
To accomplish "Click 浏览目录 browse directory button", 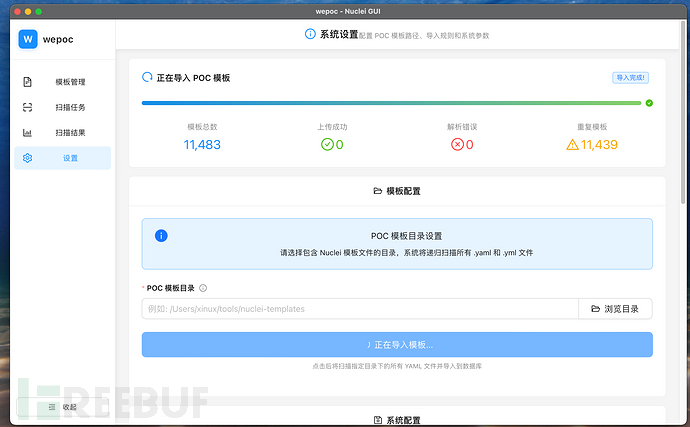I will [615, 309].
